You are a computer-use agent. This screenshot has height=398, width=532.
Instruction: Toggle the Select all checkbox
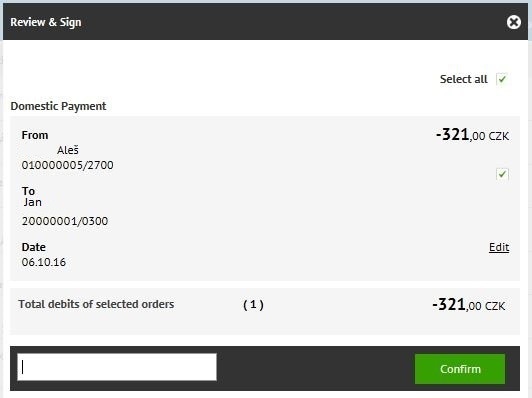point(502,79)
